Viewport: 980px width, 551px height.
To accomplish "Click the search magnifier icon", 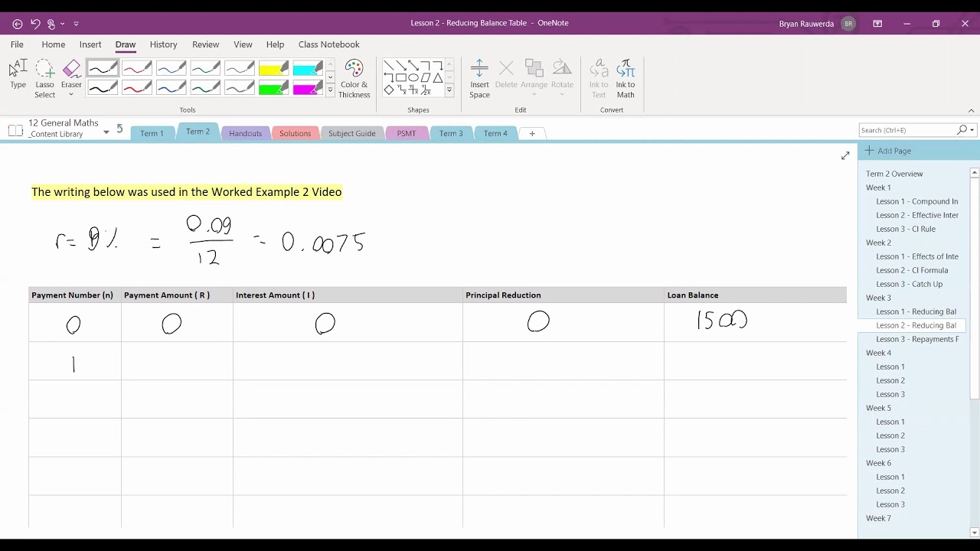I will 962,130.
